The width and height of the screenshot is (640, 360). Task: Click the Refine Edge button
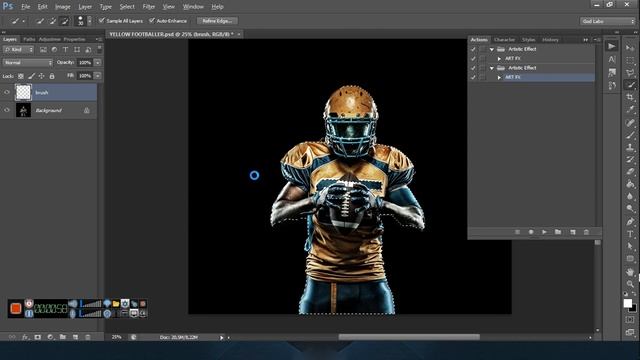point(217,21)
